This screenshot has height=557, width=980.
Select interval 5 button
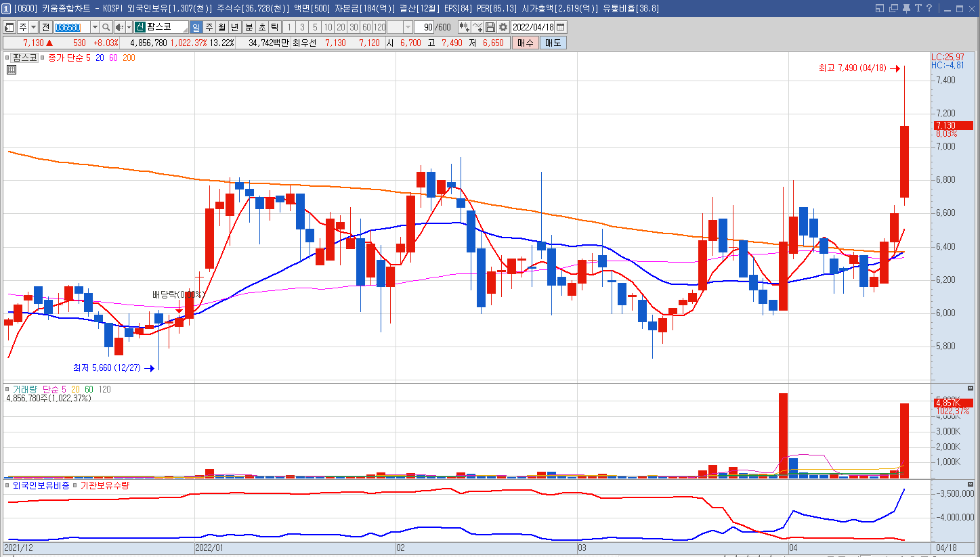[x=315, y=27]
